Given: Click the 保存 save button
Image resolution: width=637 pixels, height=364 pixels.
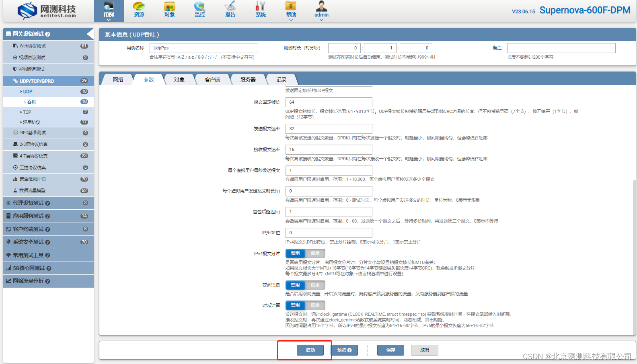Looking at the screenshot, I should coord(390,350).
